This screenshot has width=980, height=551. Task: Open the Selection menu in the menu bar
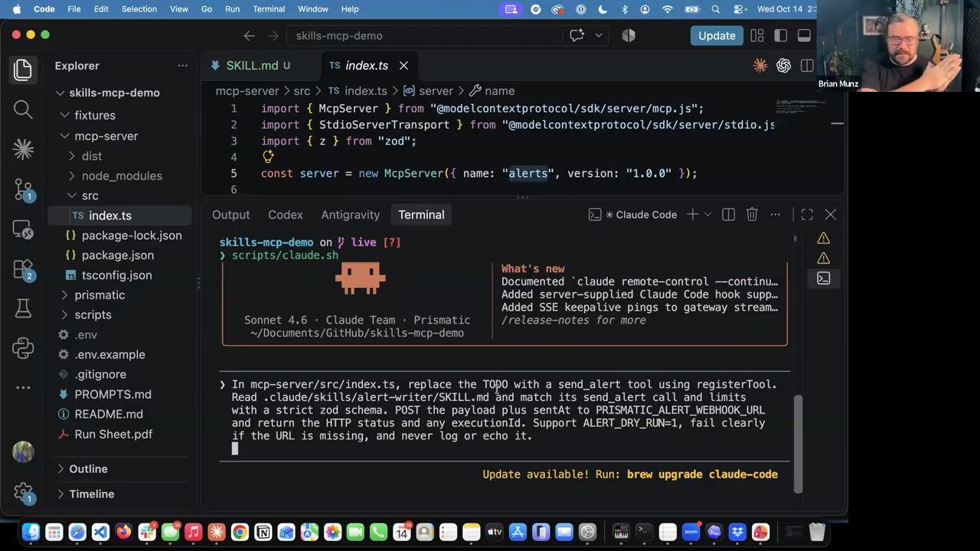pyautogui.click(x=139, y=9)
